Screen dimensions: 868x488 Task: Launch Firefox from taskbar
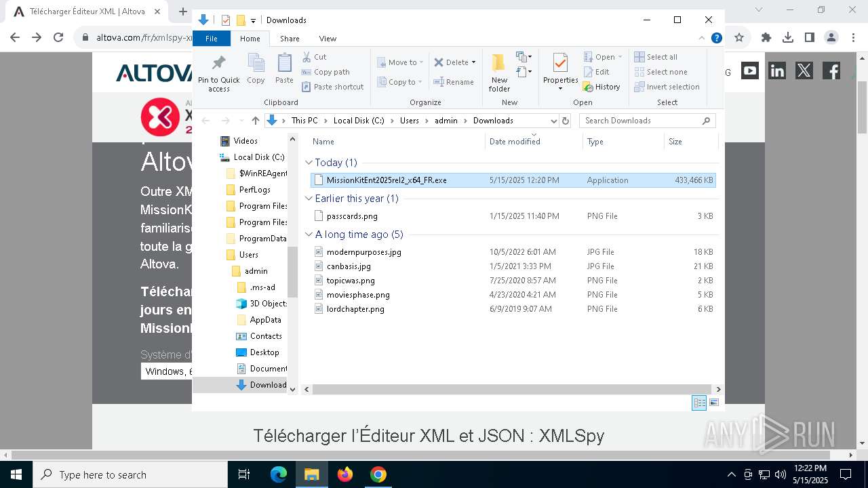click(345, 474)
